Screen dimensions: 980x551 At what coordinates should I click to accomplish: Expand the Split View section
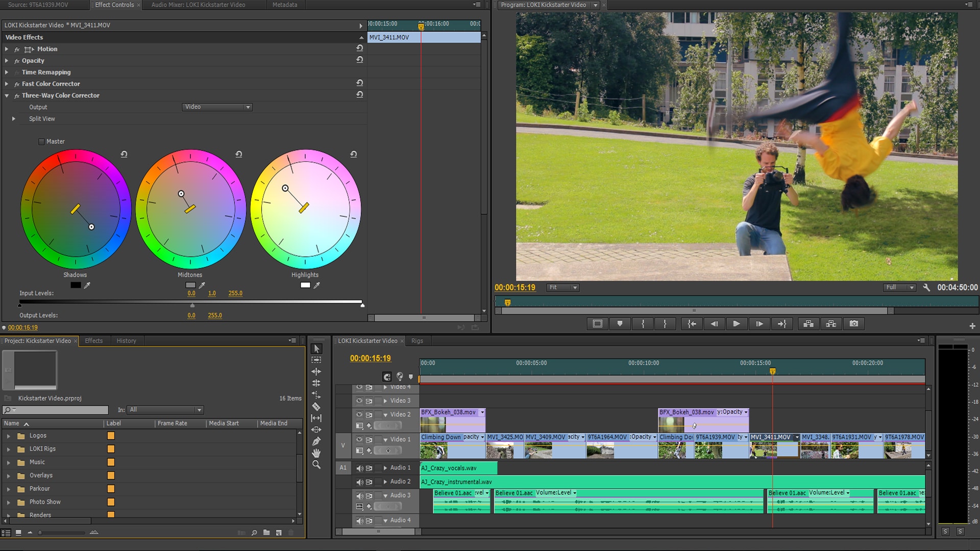coord(14,119)
